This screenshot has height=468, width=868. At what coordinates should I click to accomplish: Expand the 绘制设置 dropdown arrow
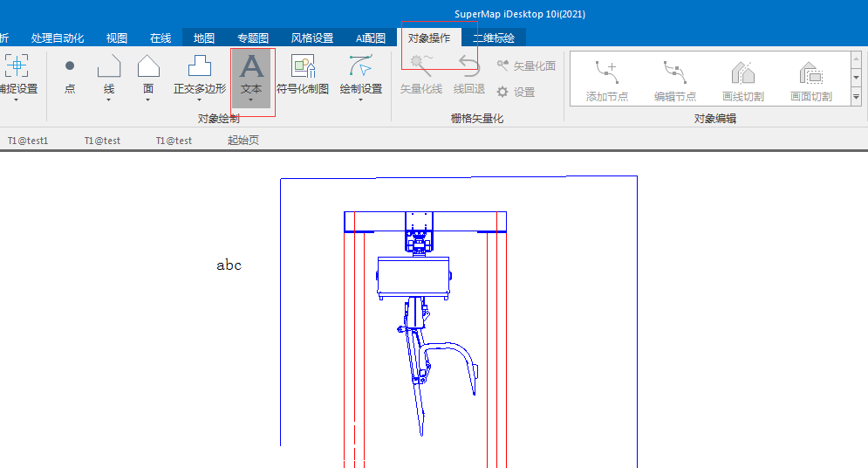pos(361,100)
